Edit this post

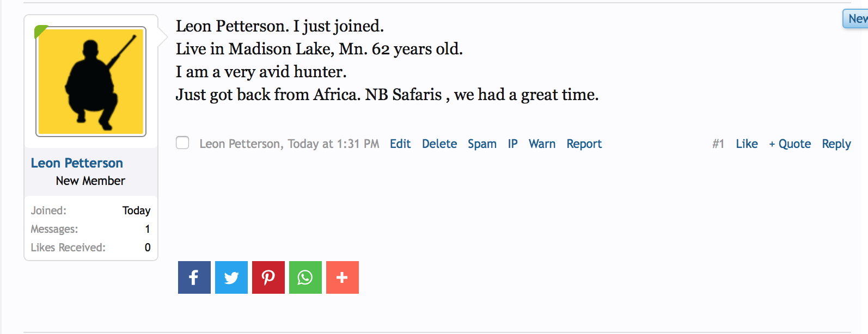pyautogui.click(x=400, y=144)
